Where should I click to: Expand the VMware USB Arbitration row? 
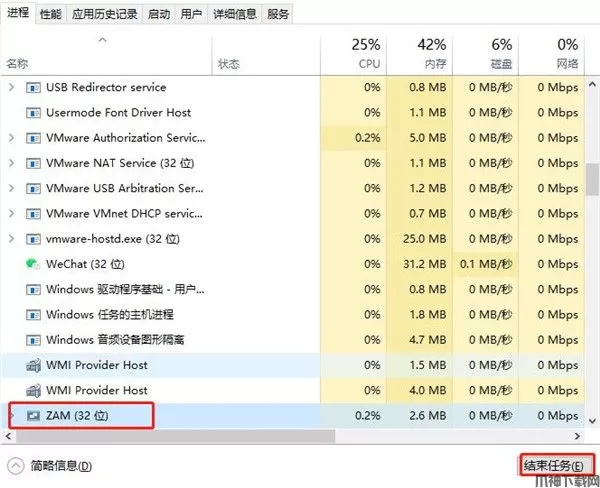tap(11, 189)
